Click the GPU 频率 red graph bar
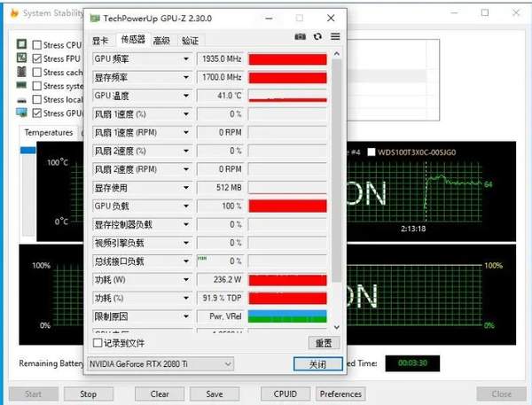Image resolution: width=532 pixels, height=405 pixels. click(x=287, y=59)
